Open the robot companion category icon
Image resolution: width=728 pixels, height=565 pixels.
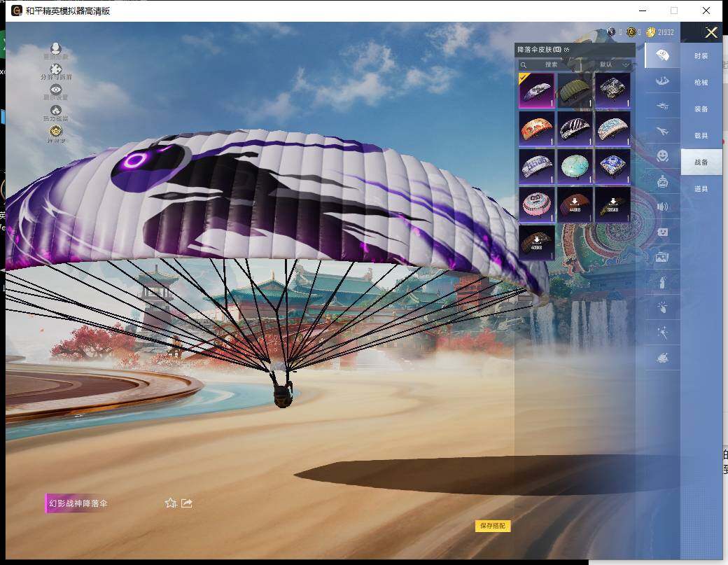(661, 181)
